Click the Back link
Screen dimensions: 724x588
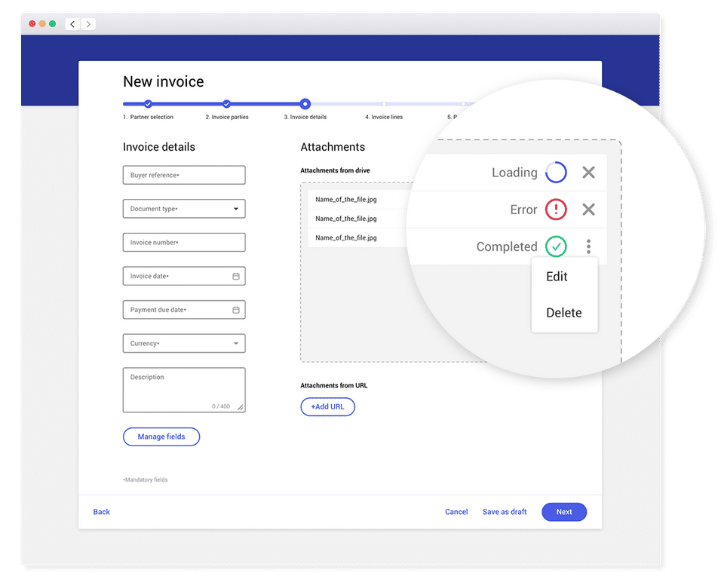[102, 512]
